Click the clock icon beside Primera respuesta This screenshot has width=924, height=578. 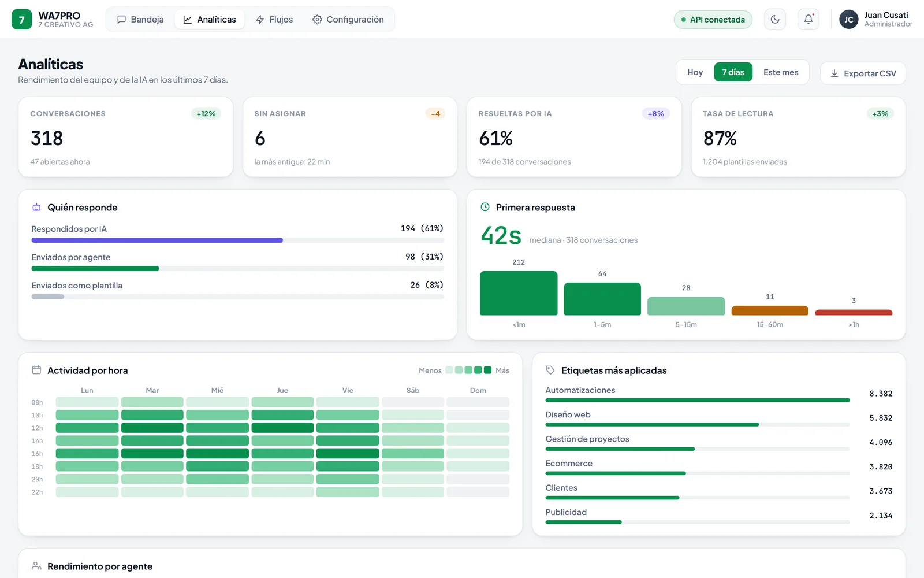[485, 207]
